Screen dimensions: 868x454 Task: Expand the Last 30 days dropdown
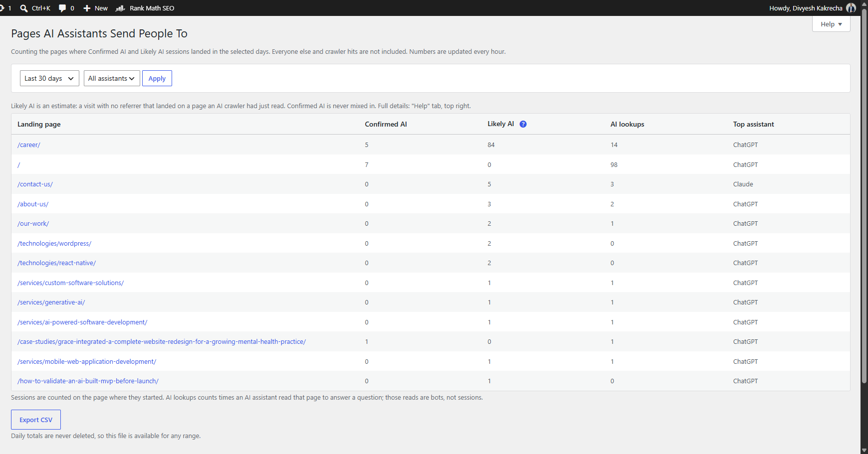pos(49,78)
